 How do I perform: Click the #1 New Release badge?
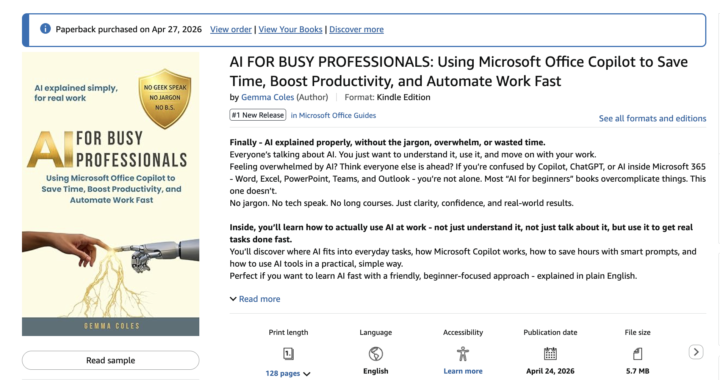258,115
